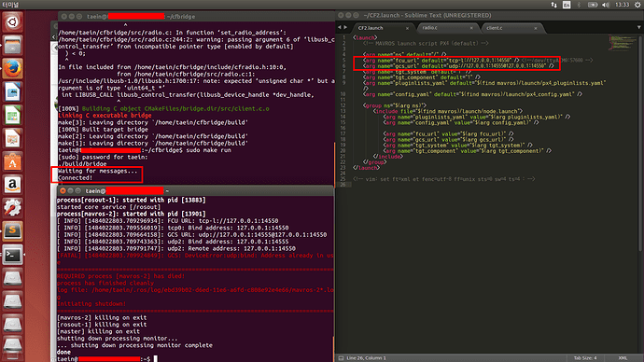Open System Settings from the launcher
The image size is (644, 362).
12,208
